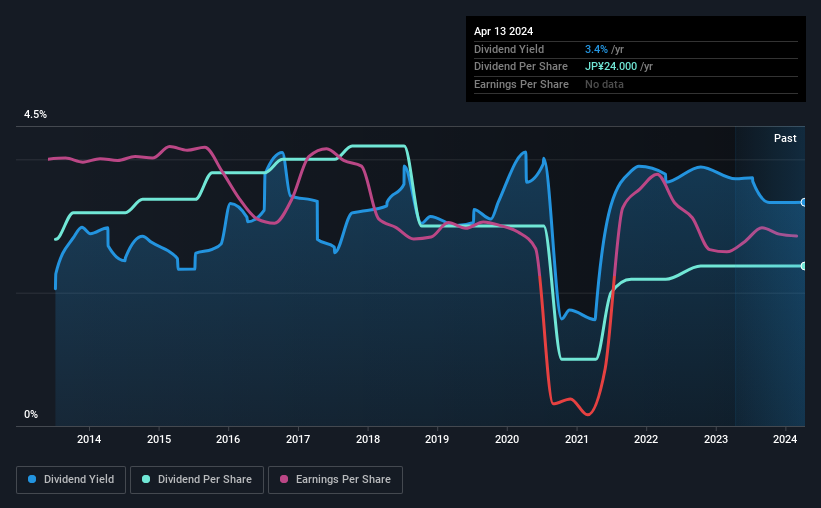821x508 pixels.
Task: Click the 2020 x-axis label
Action: click(507, 439)
